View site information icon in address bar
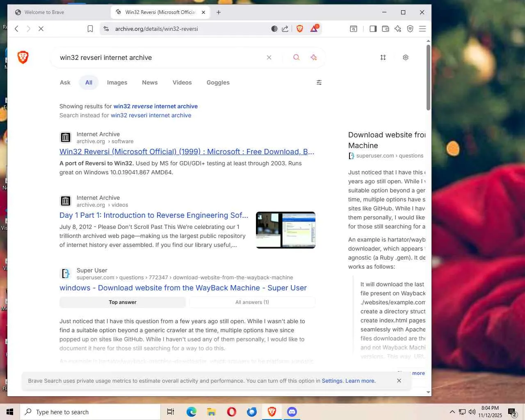Screen dimensions: 525x420 (x=106, y=29)
